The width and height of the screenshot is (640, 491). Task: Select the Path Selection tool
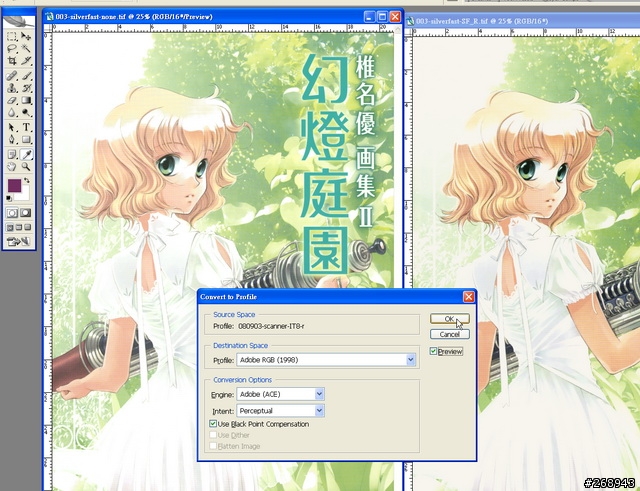point(12,127)
